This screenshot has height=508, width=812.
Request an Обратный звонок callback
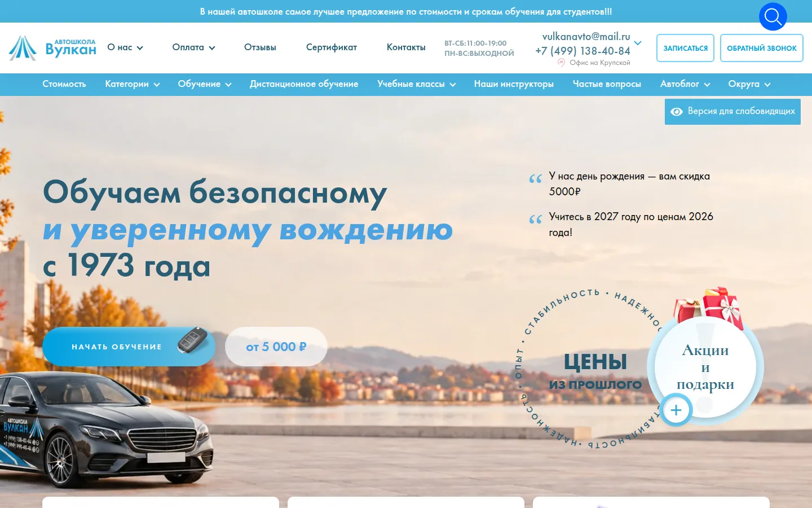pyautogui.click(x=762, y=48)
